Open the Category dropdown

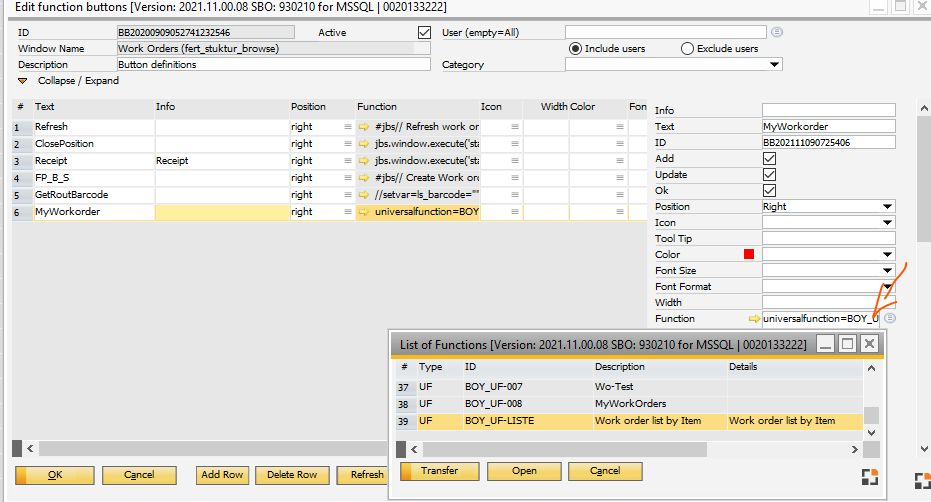coord(775,65)
